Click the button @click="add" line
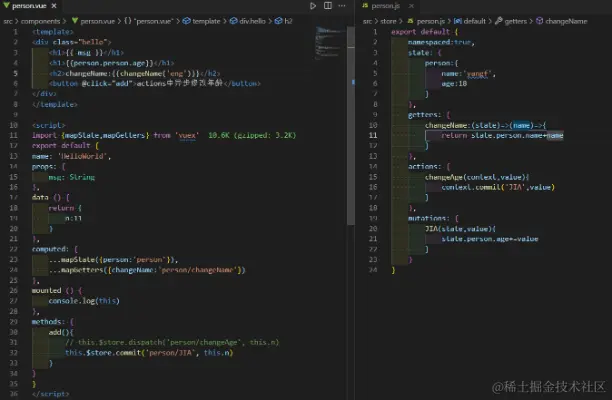612x400 pixels. [x=155, y=84]
